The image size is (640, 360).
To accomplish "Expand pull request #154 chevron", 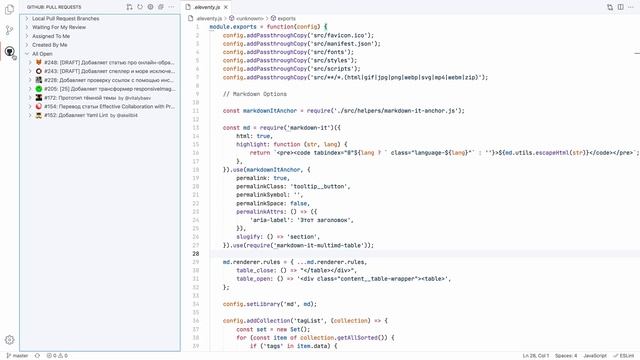I will click(x=30, y=106).
